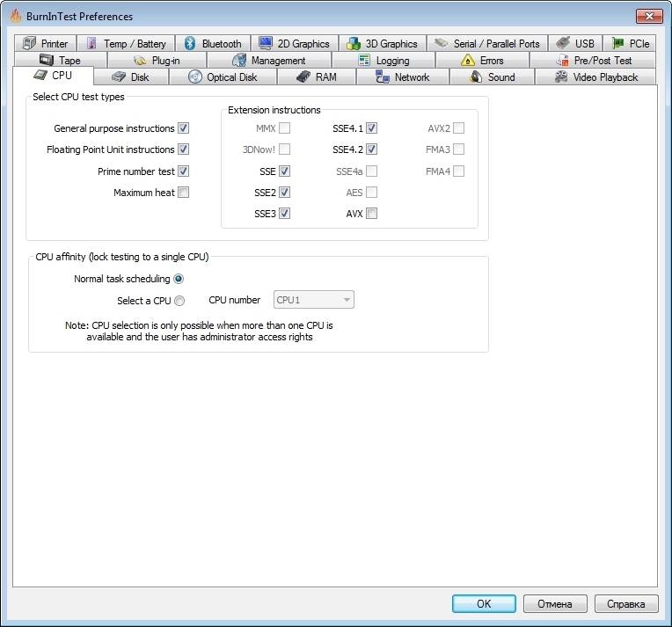Click the CPU chip icon
The height and width of the screenshot is (627, 672).
click(40, 75)
